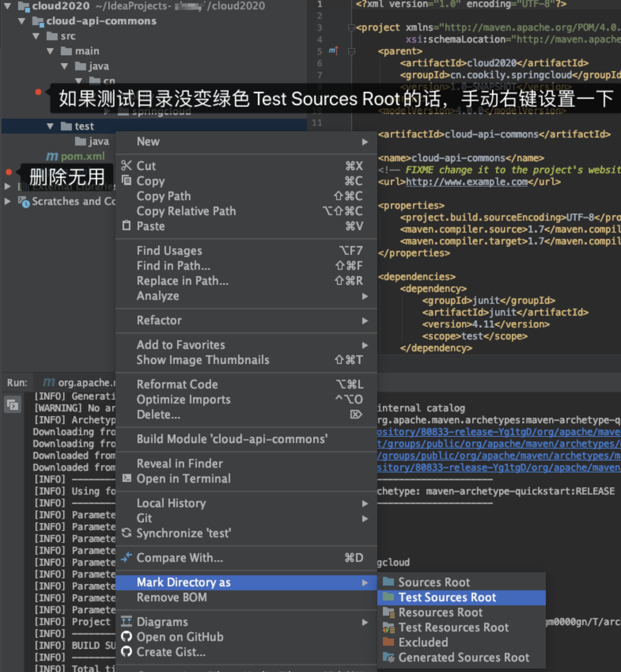Select Find Usages
The image size is (621, 672).
(246, 250)
